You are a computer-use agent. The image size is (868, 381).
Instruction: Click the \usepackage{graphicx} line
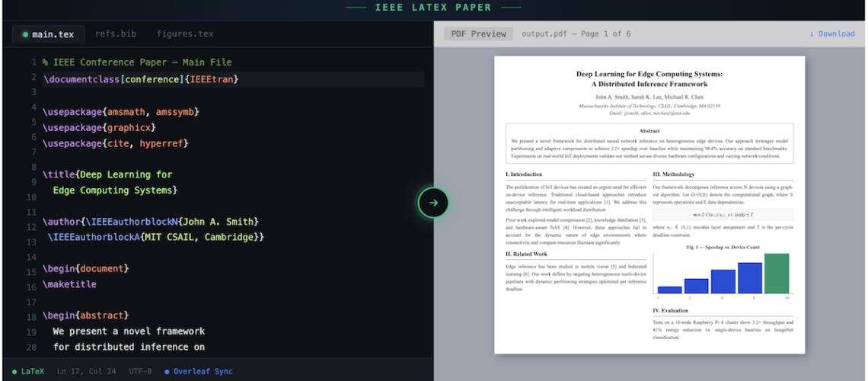[x=99, y=128]
